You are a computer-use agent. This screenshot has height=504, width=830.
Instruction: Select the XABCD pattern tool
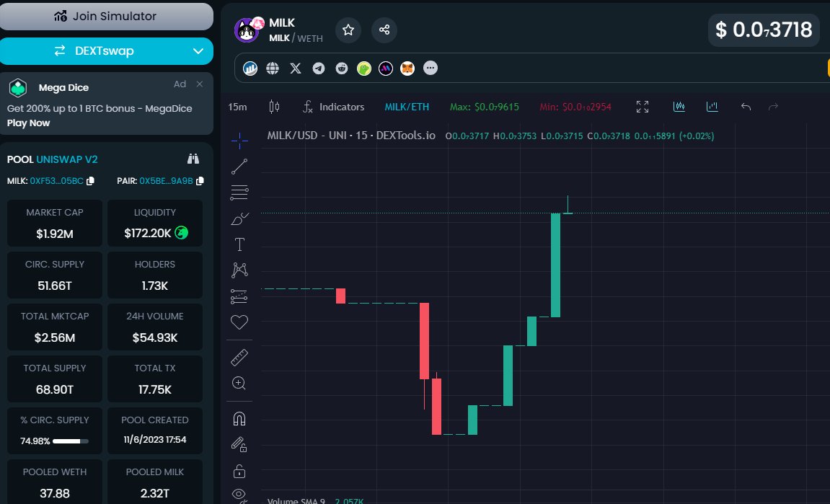point(239,270)
